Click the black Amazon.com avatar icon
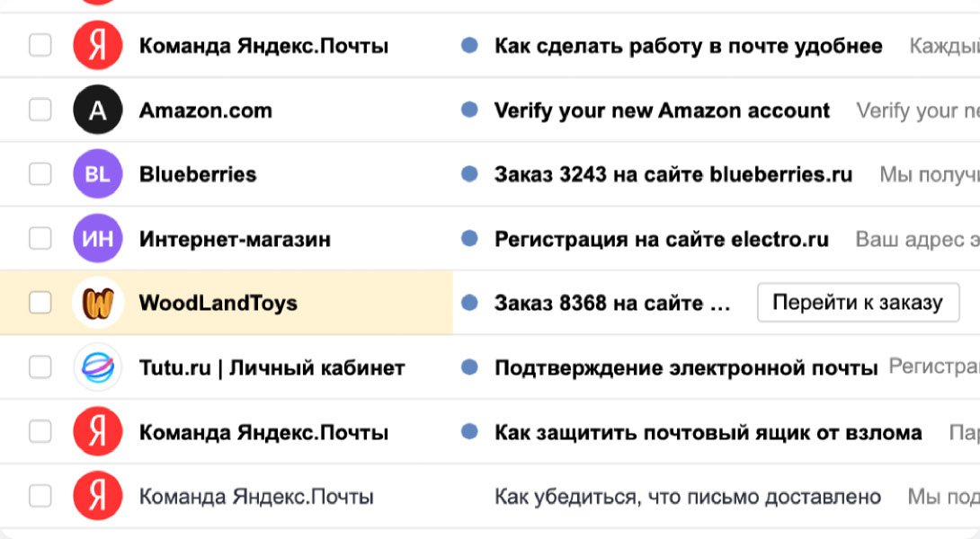Image resolution: width=980 pixels, height=539 pixels. click(x=97, y=110)
